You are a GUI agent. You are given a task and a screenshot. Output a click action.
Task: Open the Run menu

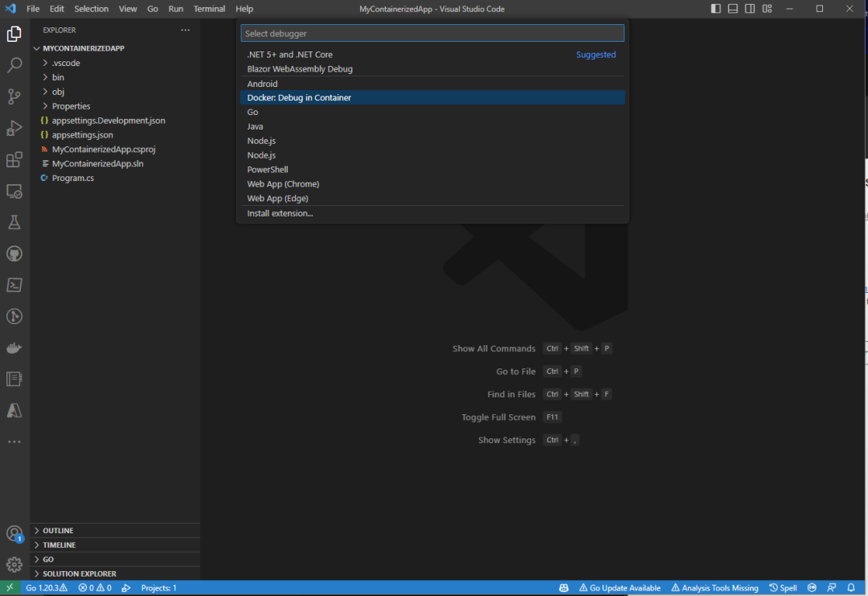point(175,9)
